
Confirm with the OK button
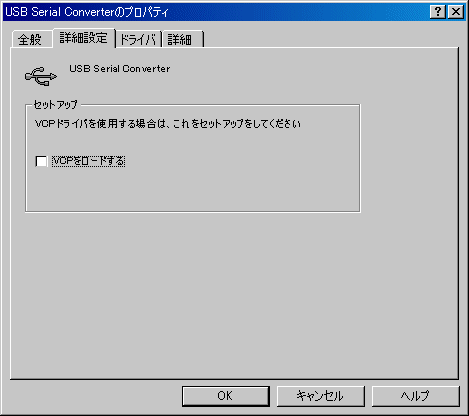(x=226, y=396)
